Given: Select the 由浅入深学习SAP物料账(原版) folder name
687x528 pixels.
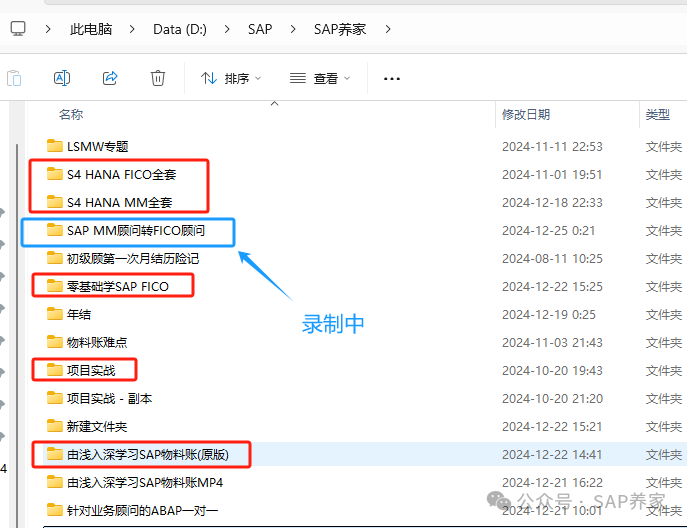Looking at the screenshot, I should (x=148, y=455).
